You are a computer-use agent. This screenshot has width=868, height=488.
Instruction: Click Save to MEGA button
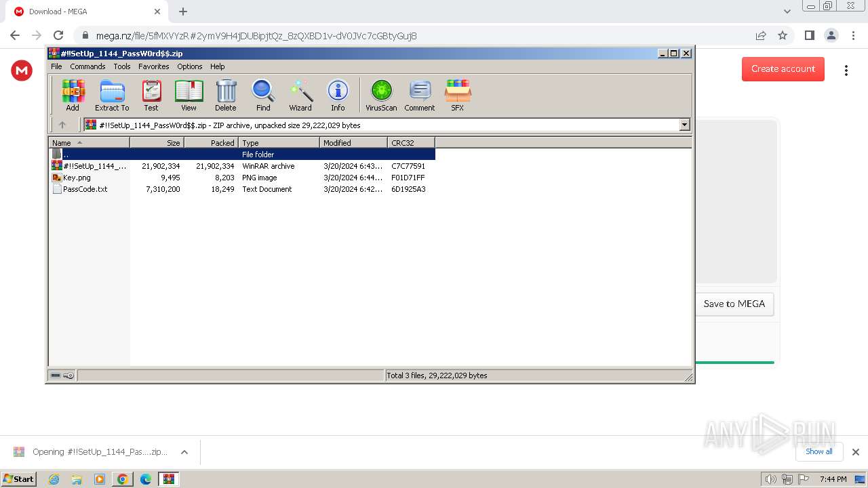click(734, 304)
